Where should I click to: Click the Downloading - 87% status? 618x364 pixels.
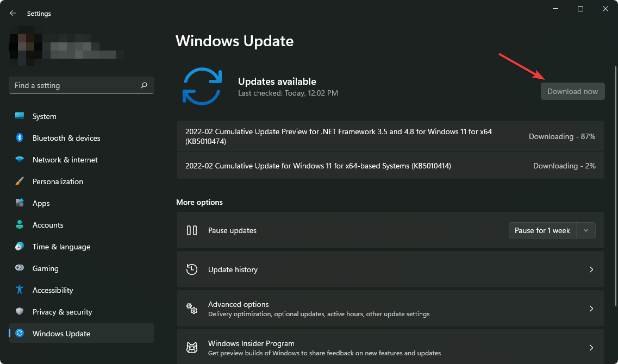pyautogui.click(x=562, y=137)
